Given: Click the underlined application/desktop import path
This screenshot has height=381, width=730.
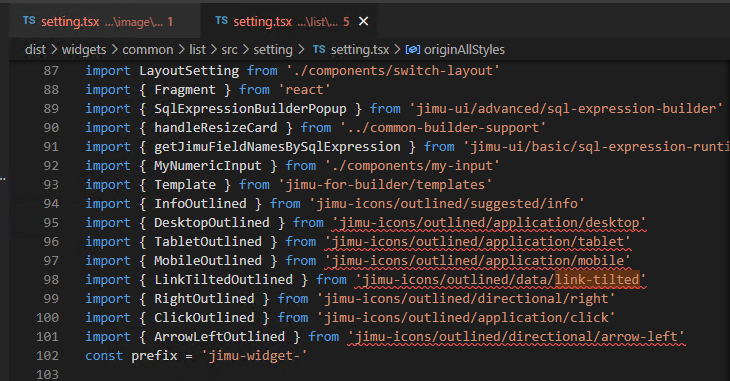Looking at the screenshot, I should pyautogui.click(x=489, y=223).
